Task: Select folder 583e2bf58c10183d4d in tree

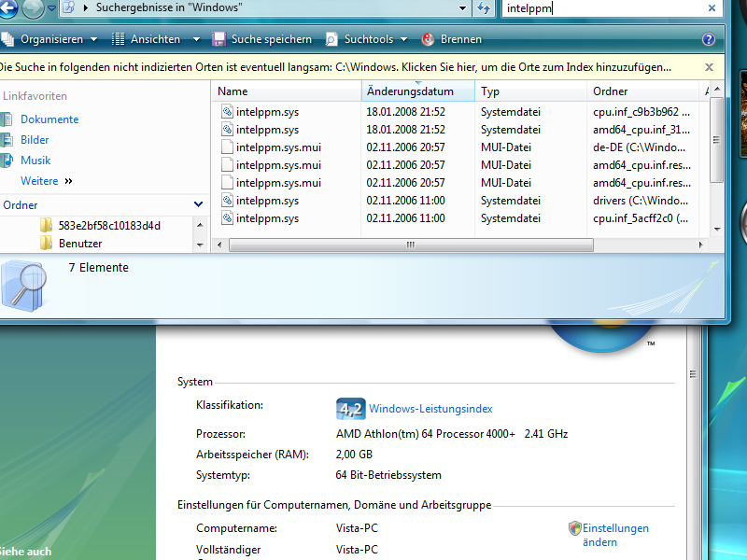Action: (109, 226)
